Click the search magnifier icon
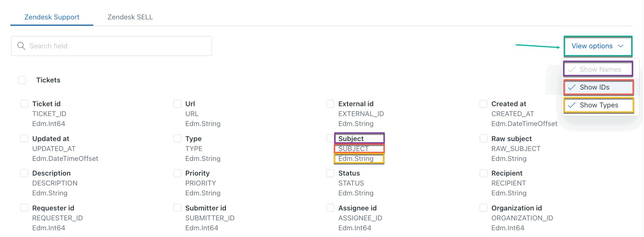This screenshot has width=644, height=237. 21,46
